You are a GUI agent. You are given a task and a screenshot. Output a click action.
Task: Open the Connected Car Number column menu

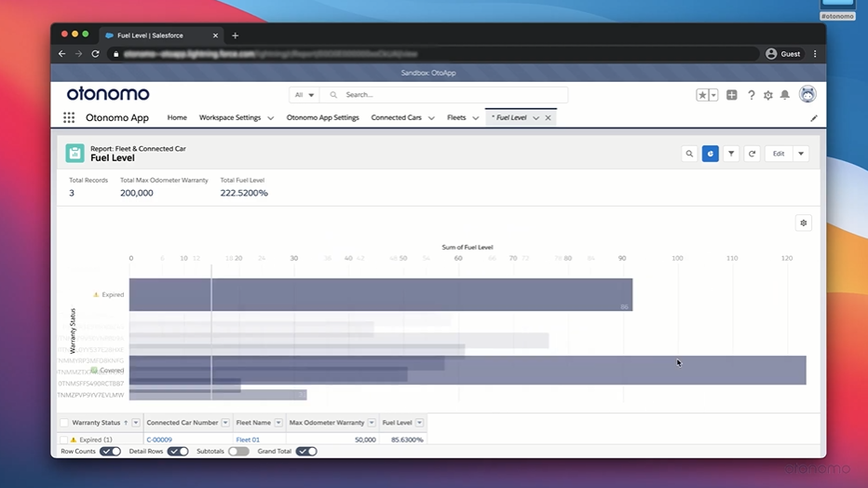[225, 423]
